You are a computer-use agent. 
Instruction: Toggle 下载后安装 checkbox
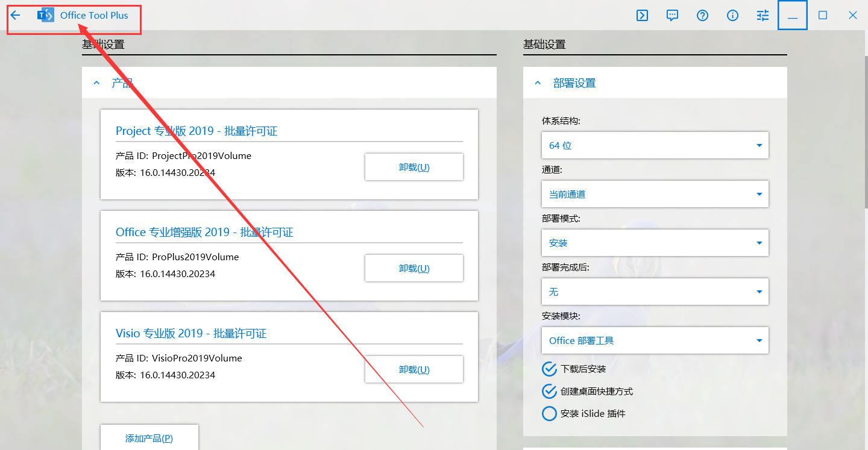(549, 369)
